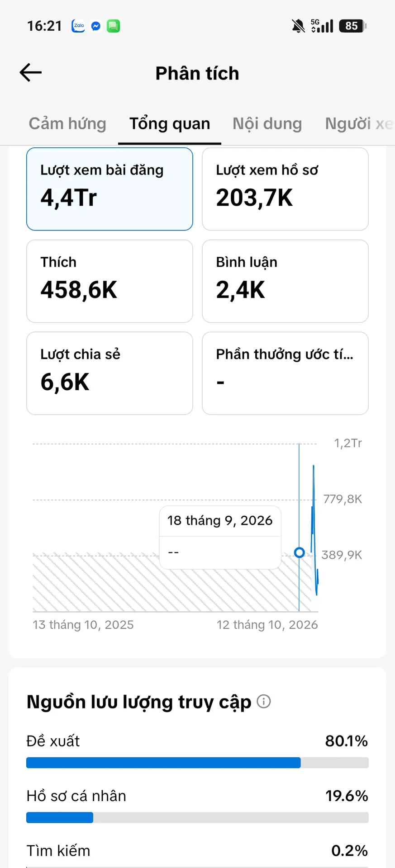This screenshot has width=395, height=868.
Task: Select the Lượt xem hồ sơ card
Action: [285, 189]
